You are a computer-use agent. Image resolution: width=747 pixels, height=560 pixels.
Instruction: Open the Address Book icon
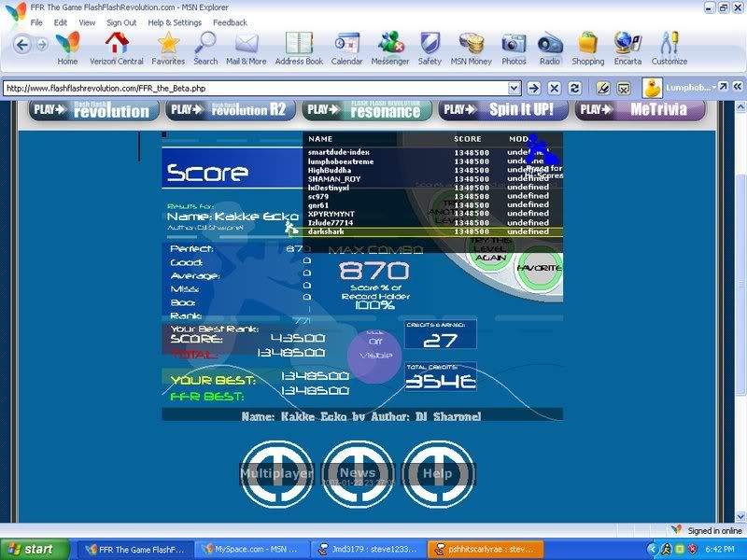pos(299,48)
